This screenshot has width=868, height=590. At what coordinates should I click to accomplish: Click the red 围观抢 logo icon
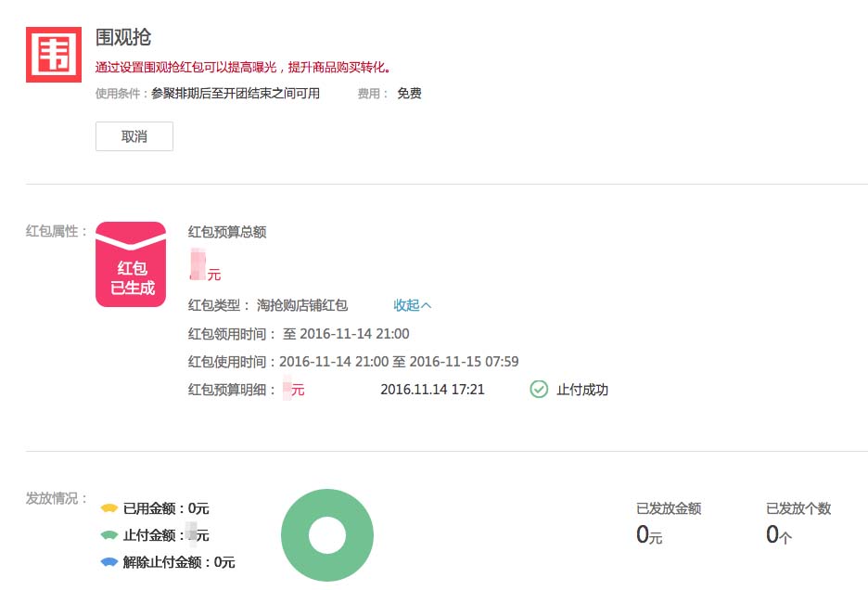[x=54, y=55]
